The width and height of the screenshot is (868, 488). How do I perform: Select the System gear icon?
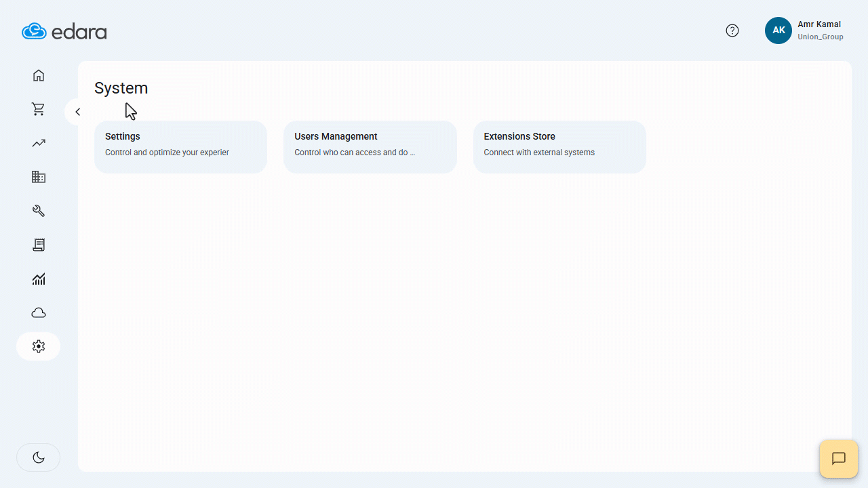click(x=39, y=346)
